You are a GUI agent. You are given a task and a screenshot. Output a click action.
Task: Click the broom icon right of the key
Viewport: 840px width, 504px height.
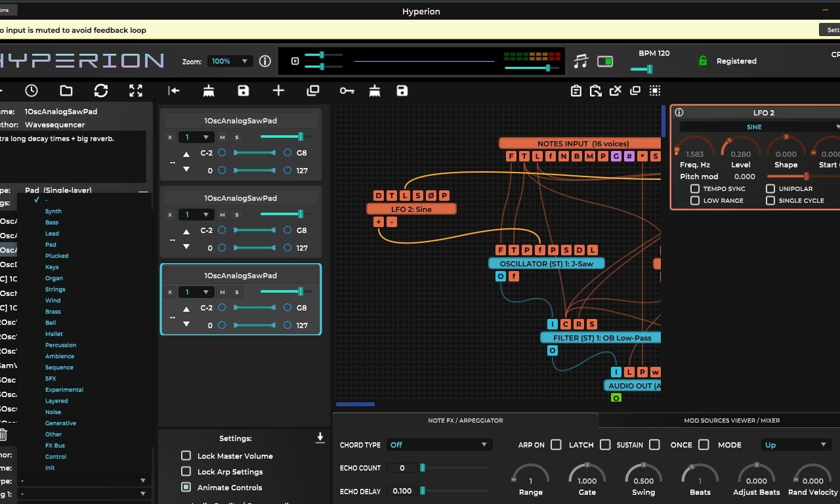375,91
